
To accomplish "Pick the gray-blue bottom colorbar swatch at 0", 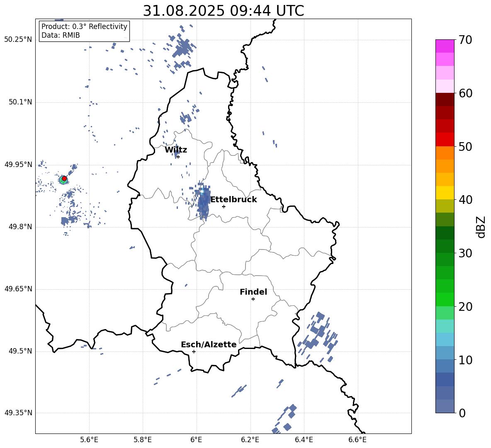I will tap(445, 406).
